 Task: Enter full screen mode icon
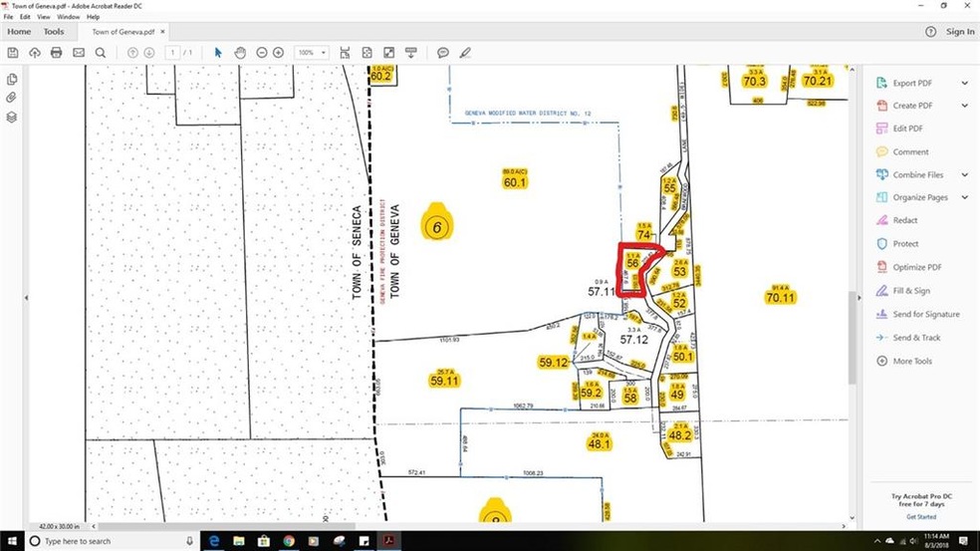click(x=388, y=53)
